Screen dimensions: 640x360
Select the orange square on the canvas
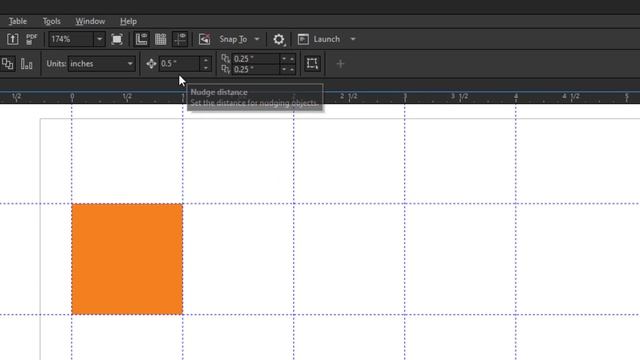coord(127,259)
